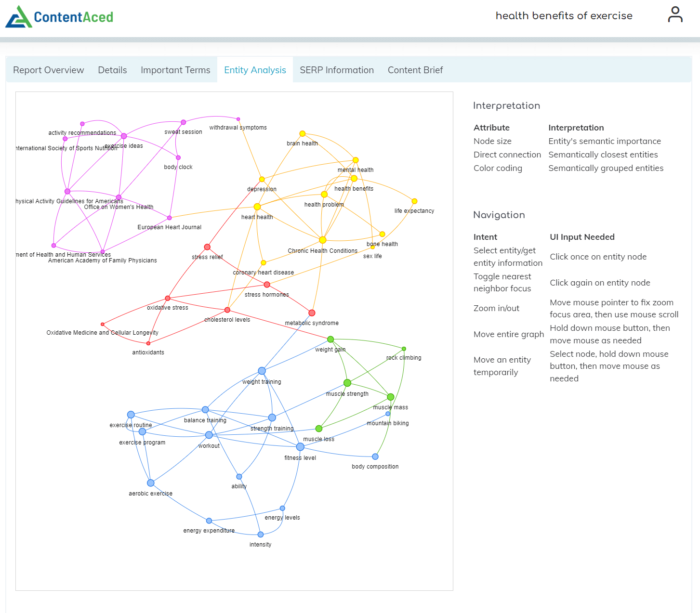The width and height of the screenshot is (700, 613).
Task: Select the energy levels node
Action: [282, 508]
